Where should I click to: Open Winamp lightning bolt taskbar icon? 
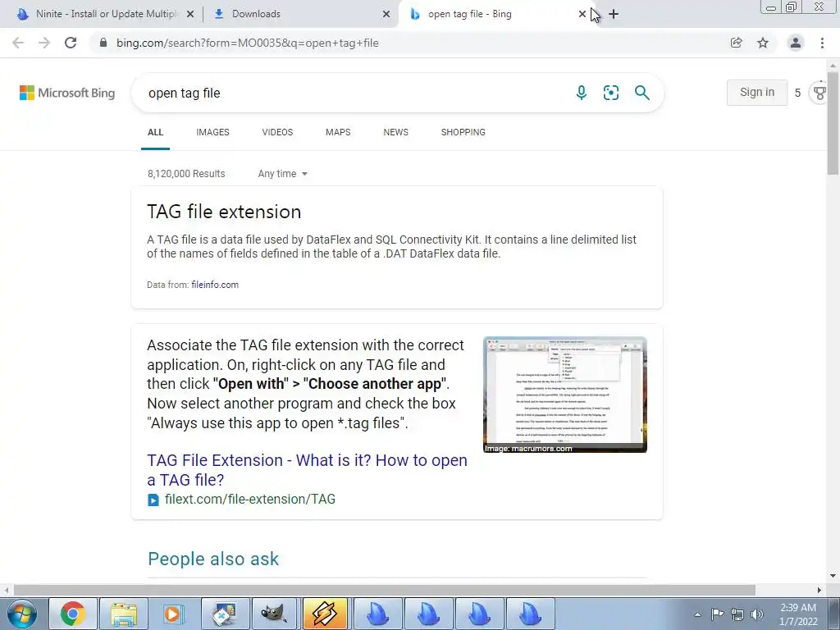coord(325,614)
